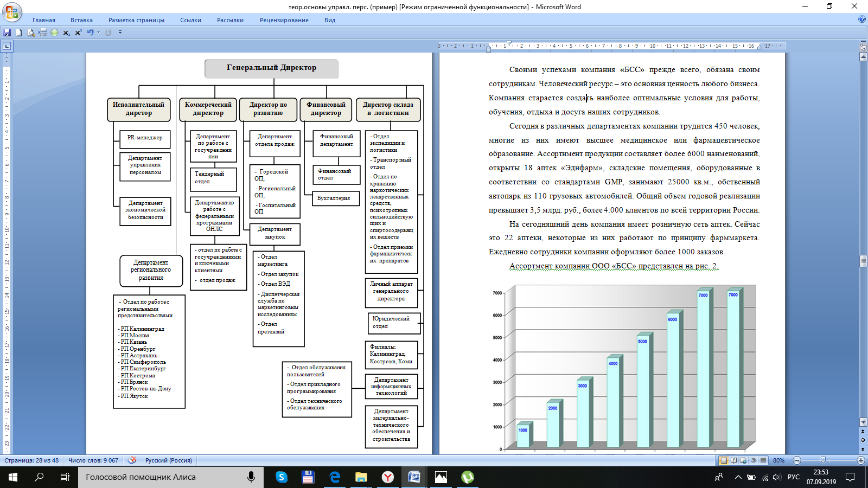Click zoom out minus button
Image resolution: width=868 pixels, height=488 pixels.
pyautogui.click(x=797, y=460)
